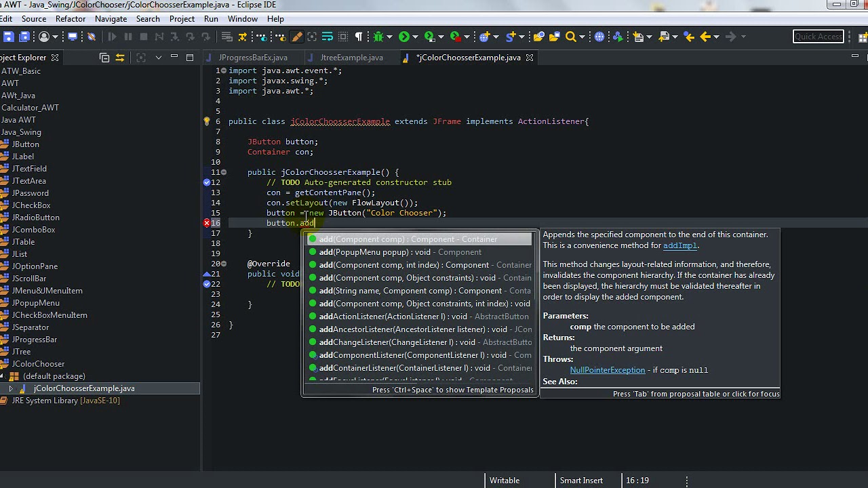Image resolution: width=868 pixels, height=488 pixels.
Task: Click the Open Type folder icon
Action: click(539, 37)
